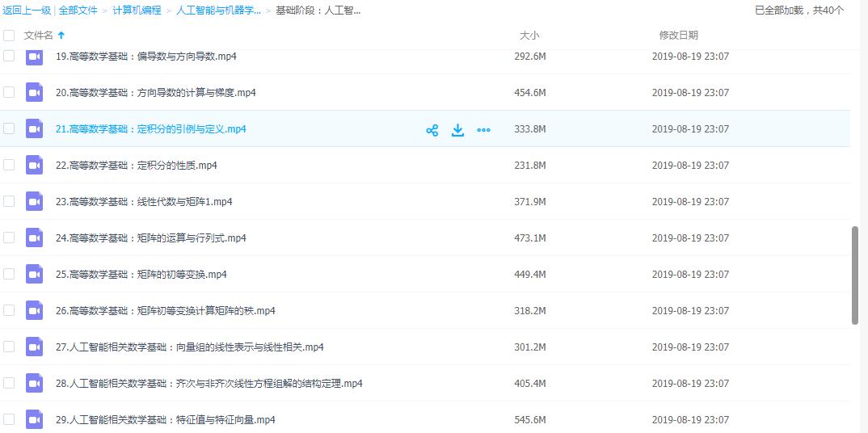Navigate to 计算机编程 breadcrumb folder

[x=137, y=11]
